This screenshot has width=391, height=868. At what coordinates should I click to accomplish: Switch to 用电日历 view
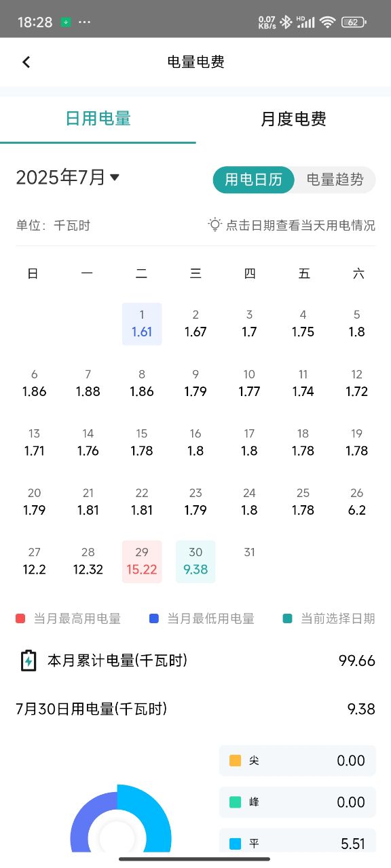(253, 180)
